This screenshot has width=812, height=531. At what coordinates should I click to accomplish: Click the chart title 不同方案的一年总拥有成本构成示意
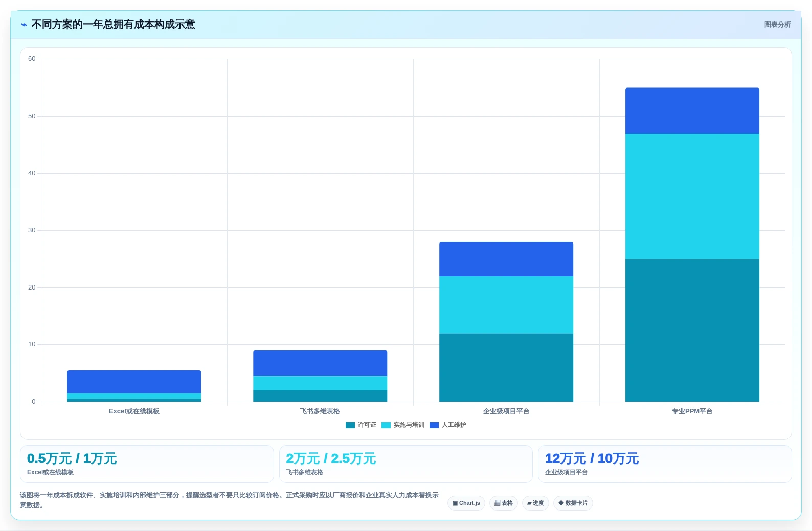[x=113, y=25]
